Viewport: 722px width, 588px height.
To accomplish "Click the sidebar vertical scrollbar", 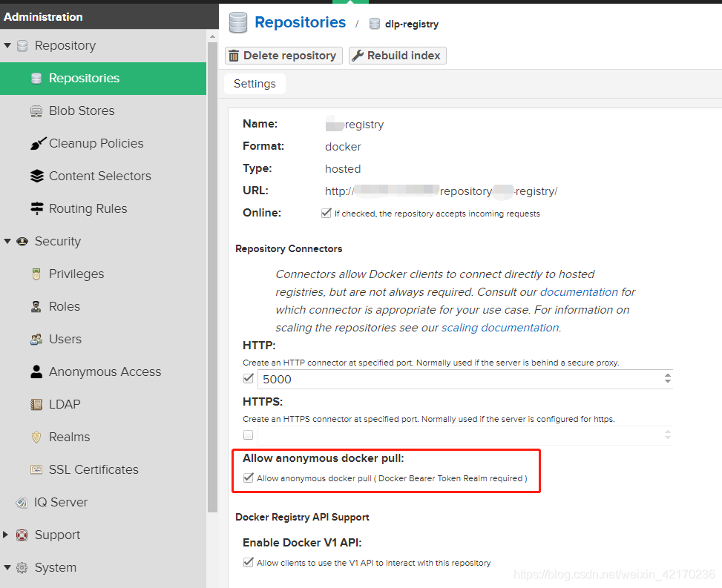I will pyautogui.click(x=212, y=277).
